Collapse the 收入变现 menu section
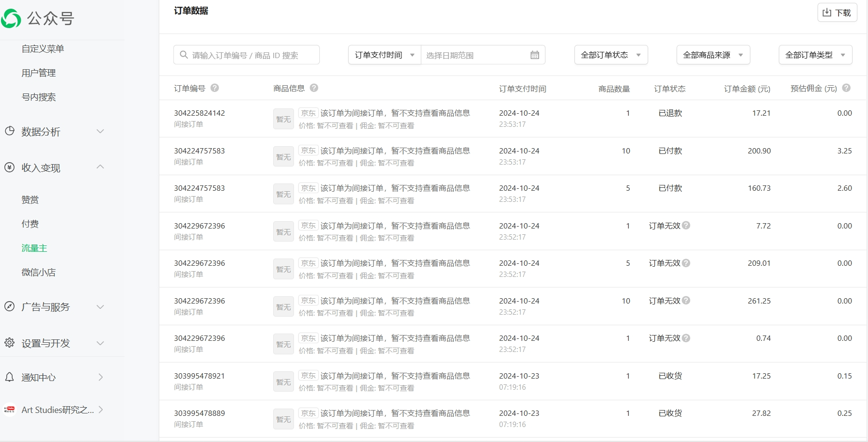868x442 pixels. pyautogui.click(x=100, y=167)
